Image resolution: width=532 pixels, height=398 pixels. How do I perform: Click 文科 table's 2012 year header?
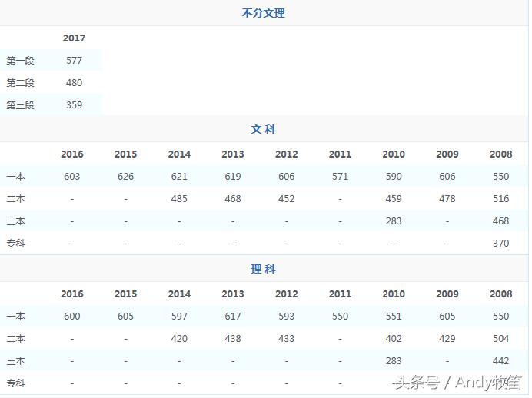(x=286, y=154)
